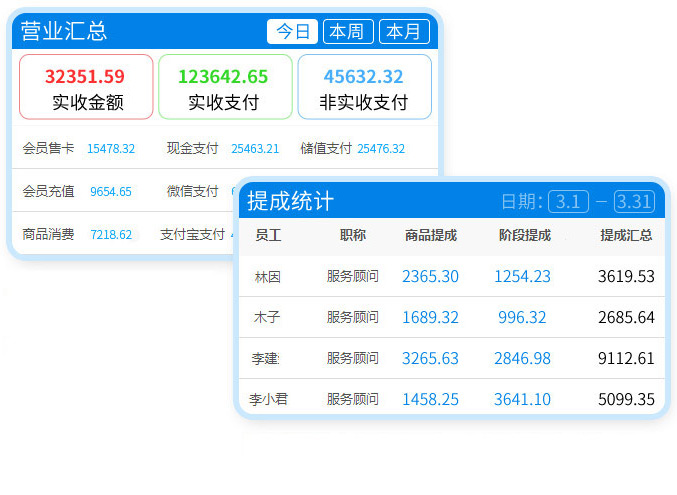Click 商品消费 value 7218.62
The height and width of the screenshot is (495, 677).
111,235
